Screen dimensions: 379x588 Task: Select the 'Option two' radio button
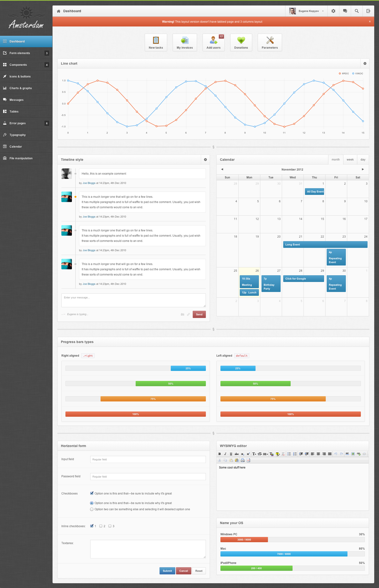pos(92,509)
